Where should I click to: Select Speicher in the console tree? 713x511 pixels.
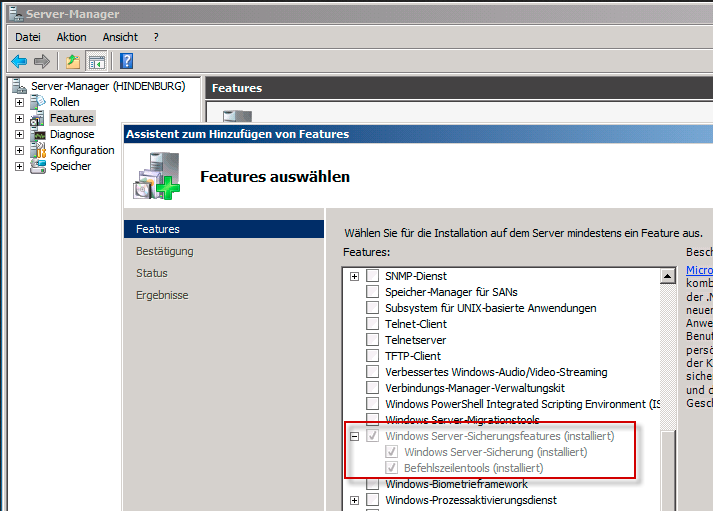(x=70, y=166)
